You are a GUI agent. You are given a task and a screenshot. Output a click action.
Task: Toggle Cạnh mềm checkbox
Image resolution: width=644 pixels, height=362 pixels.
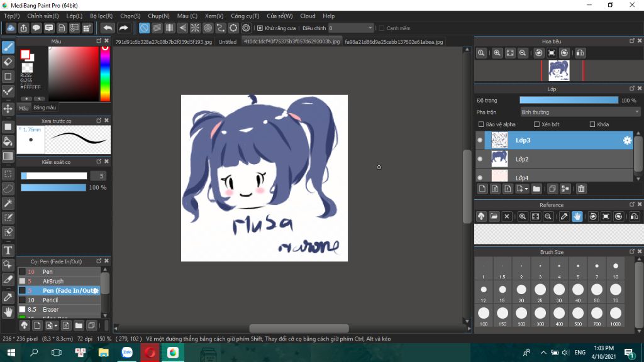tap(382, 28)
